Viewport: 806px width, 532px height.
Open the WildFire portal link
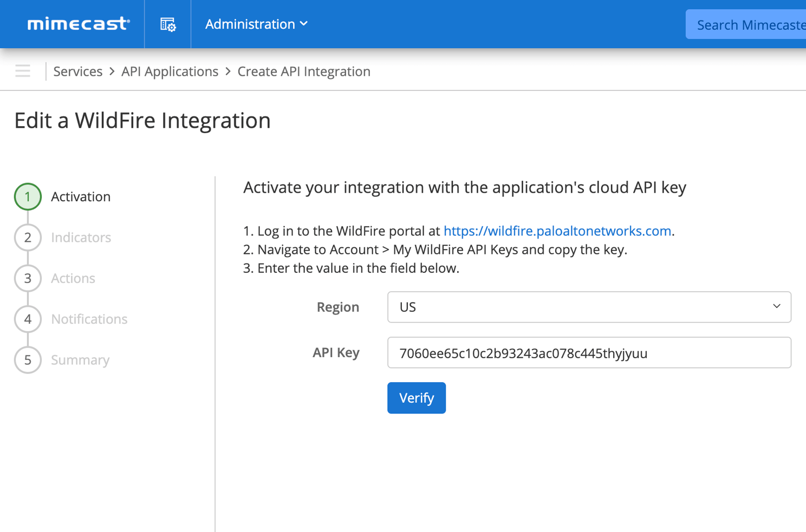[557, 231]
